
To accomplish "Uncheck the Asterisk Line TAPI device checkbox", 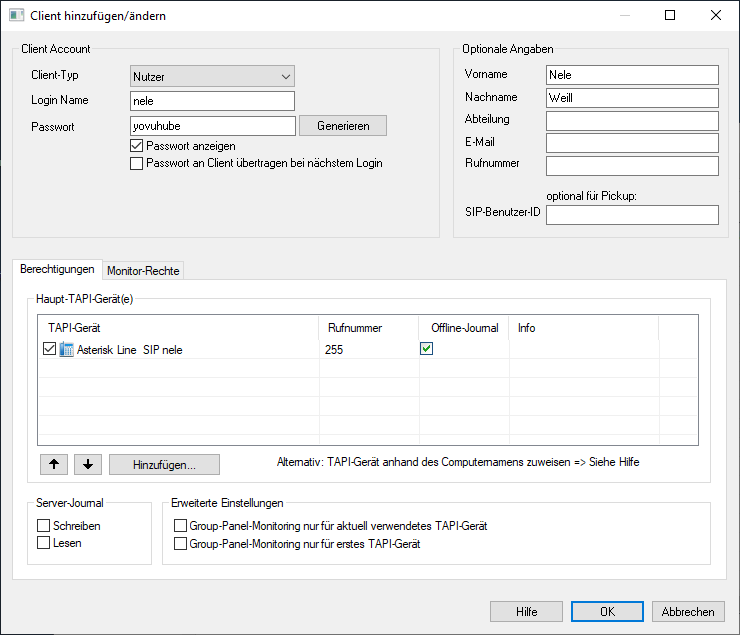I will [x=50, y=350].
